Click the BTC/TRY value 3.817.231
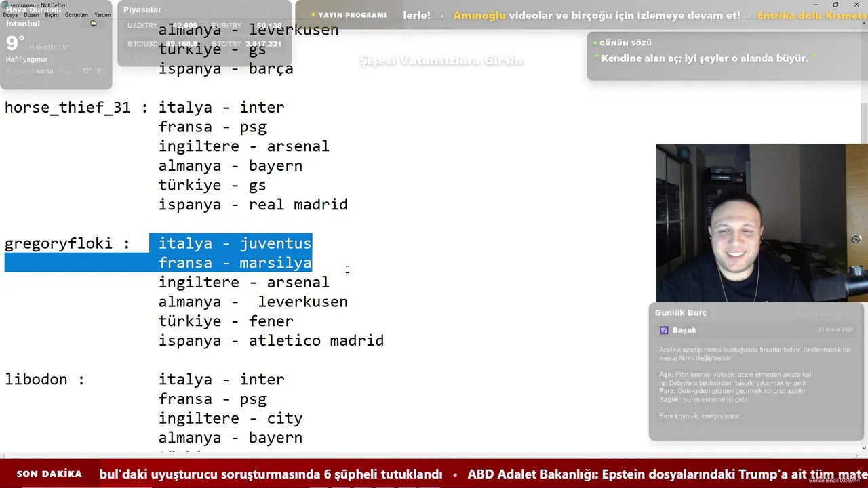Image resolution: width=868 pixels, height=488 pixels. tap(264, 44)
